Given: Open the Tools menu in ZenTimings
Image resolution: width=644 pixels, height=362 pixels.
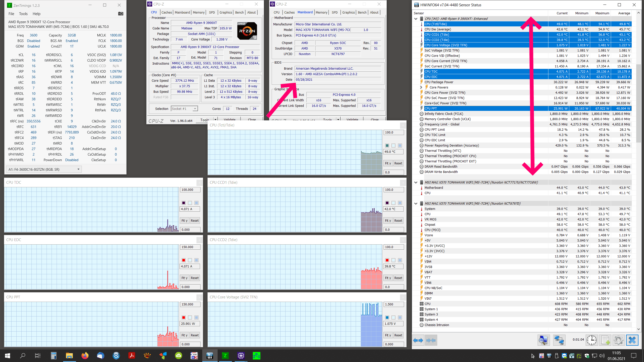Looking at the screenshot, I should click(23, 14).
